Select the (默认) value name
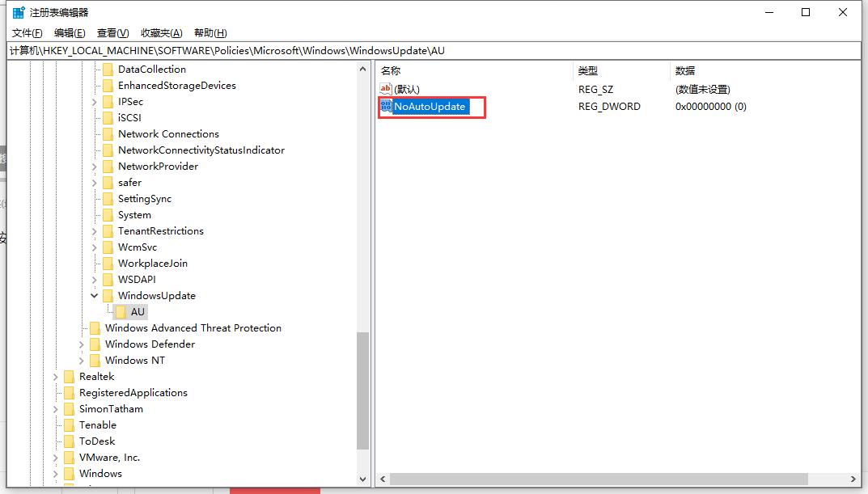 (407, 89)
